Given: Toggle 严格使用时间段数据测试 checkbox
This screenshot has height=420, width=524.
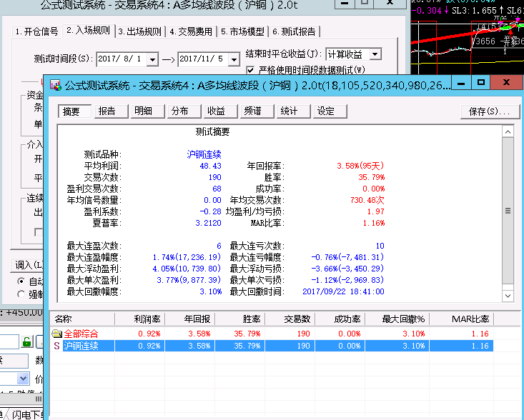Looking at the screenshot, I should click(x=250, y=70).
